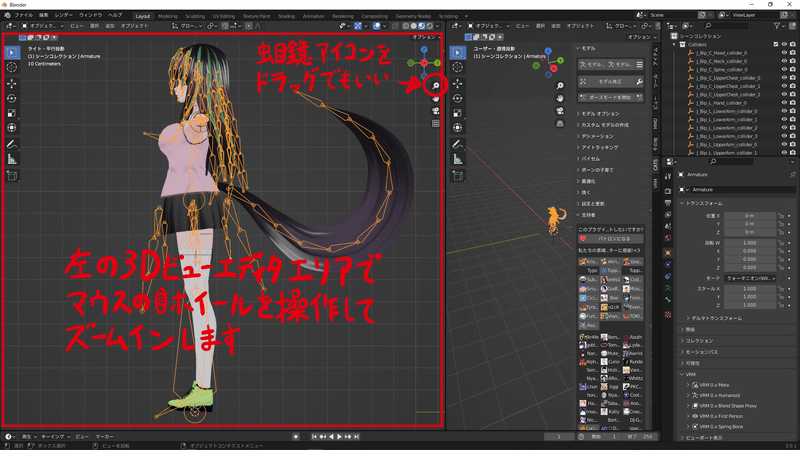
Task: Click the pan hand icon in right viewport
Action: pyautogui.click(x=560, y=98)
